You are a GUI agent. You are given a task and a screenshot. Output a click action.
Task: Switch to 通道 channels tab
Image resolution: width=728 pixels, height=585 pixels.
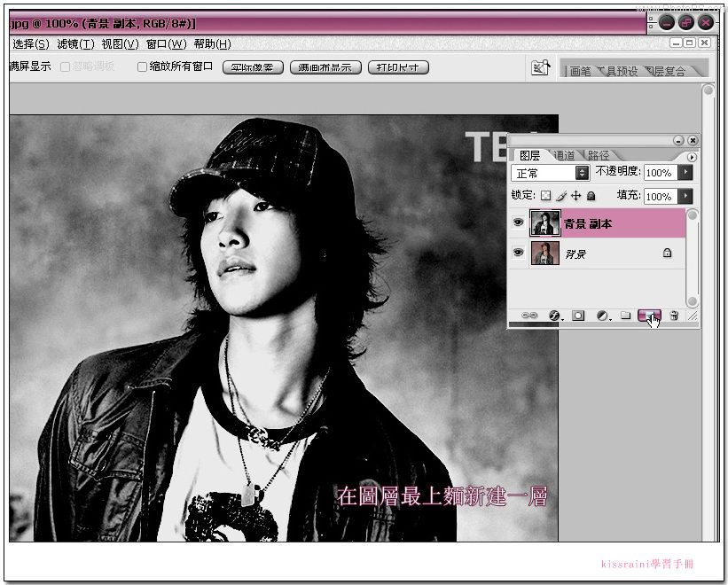(564, 155)
